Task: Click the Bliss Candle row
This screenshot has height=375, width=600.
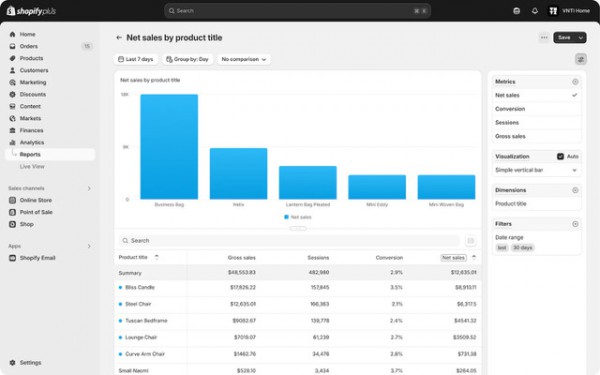Action: click(297, 287)
